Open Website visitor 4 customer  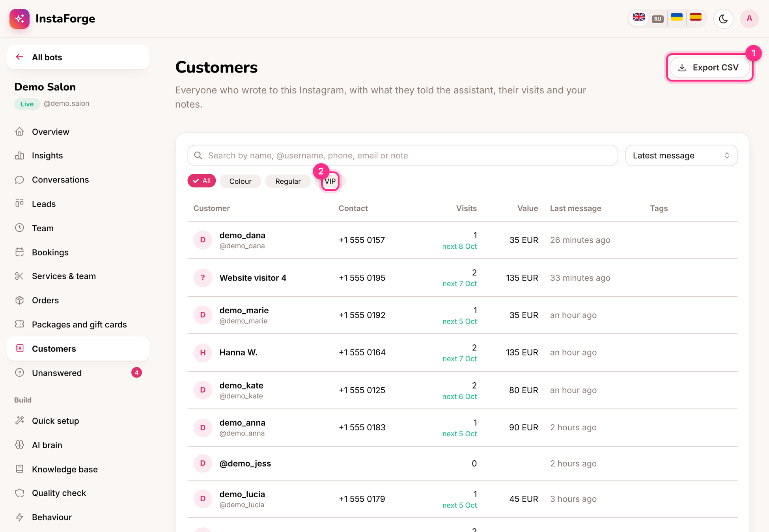(463, 278)
